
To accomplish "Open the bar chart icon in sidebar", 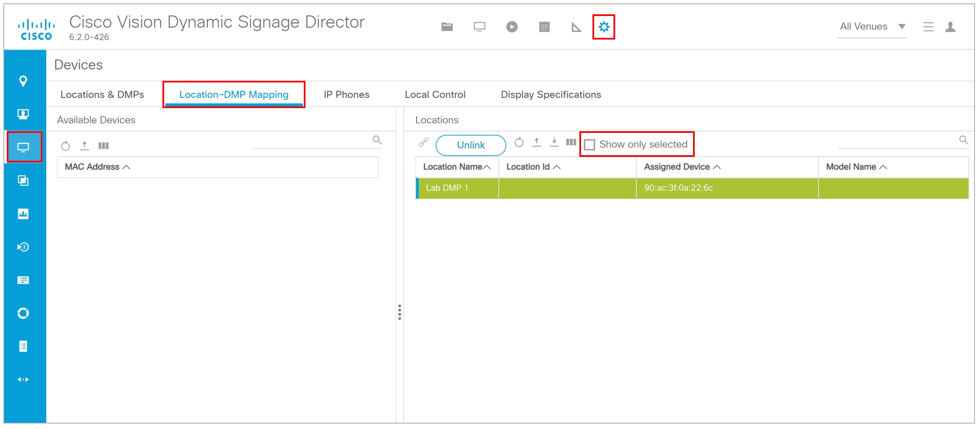I will [23, 214].
